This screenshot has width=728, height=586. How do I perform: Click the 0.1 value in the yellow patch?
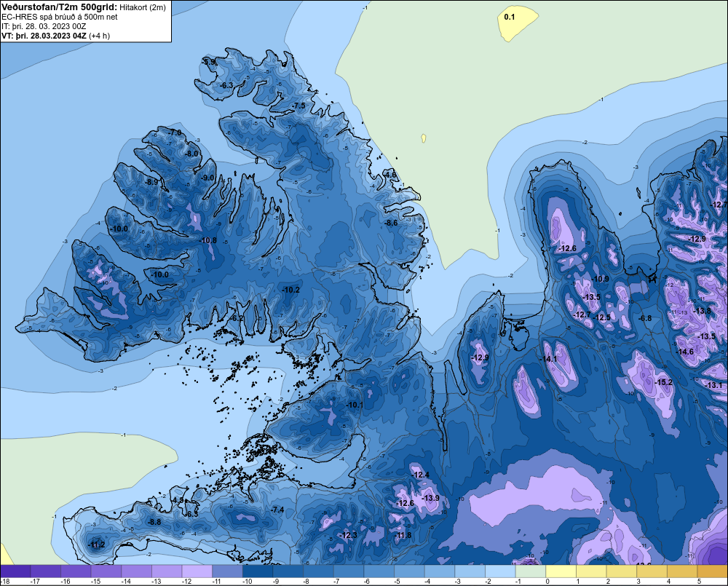coord(510,17)
